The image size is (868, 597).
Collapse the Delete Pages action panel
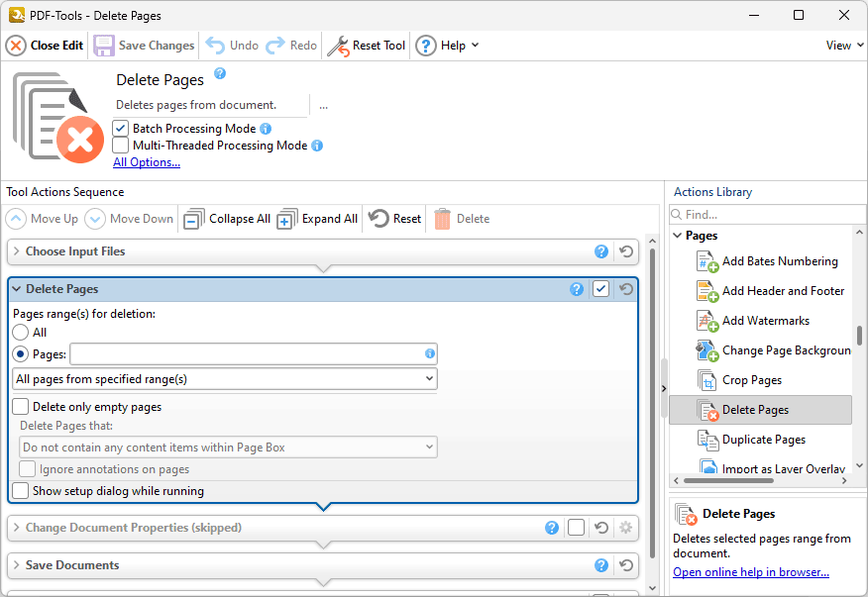[17, 289]
